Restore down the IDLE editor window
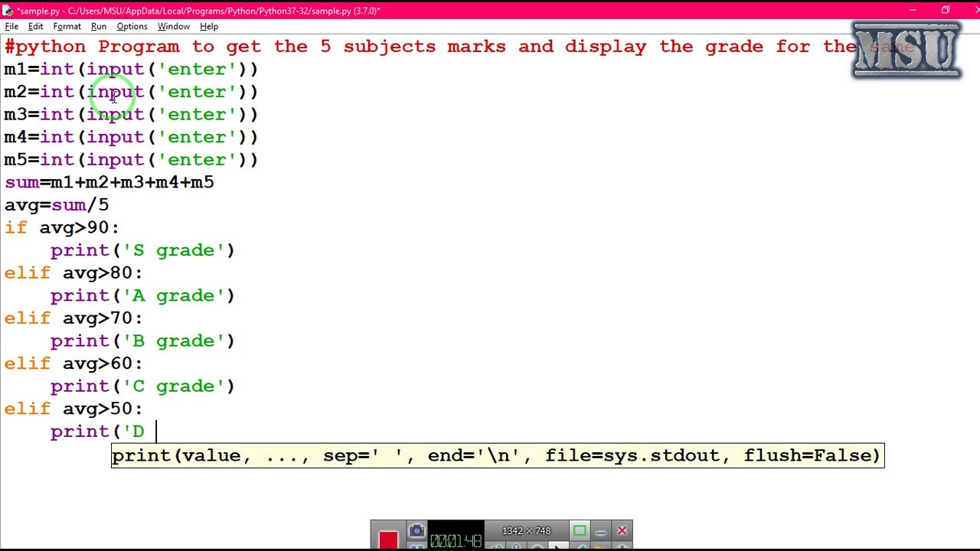This screenshot has width=980, height=551. pos(946,10)
